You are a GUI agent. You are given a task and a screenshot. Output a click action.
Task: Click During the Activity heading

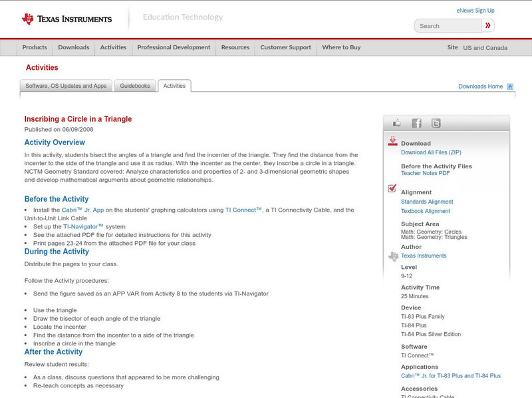[57, 252]
